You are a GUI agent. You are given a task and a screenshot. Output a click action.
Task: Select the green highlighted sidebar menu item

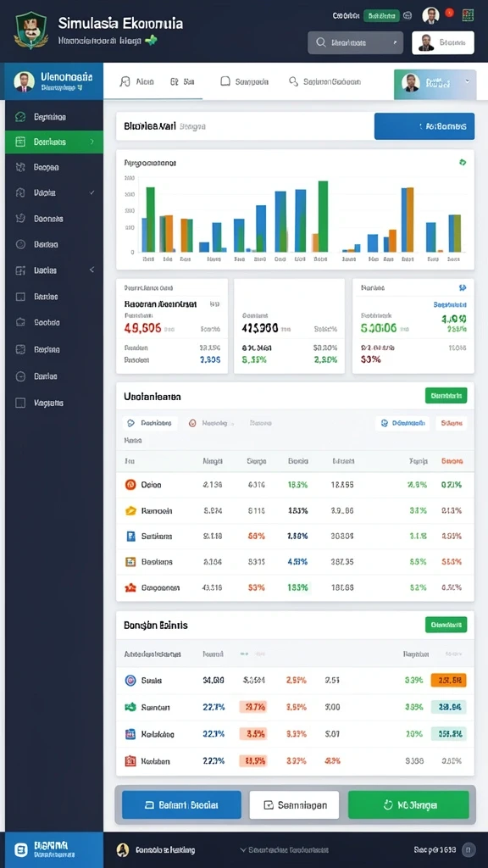point(54,142)
